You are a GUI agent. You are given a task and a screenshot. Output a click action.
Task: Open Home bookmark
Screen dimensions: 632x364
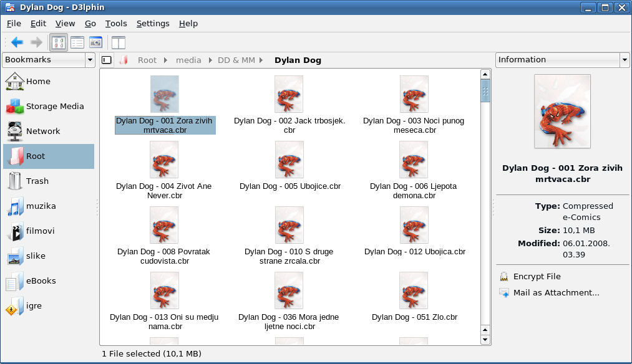tap(49, 81)
